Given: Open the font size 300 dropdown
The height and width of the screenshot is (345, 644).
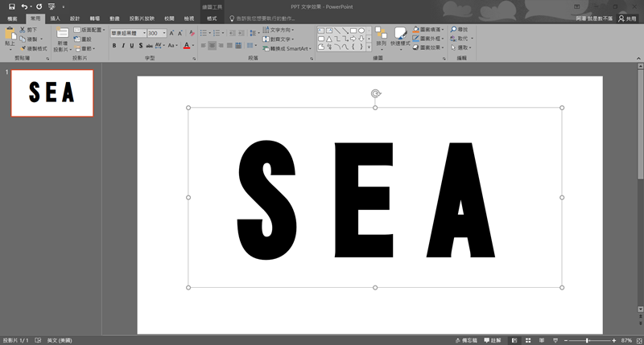Looking at the screenshot, I should 164,33.
